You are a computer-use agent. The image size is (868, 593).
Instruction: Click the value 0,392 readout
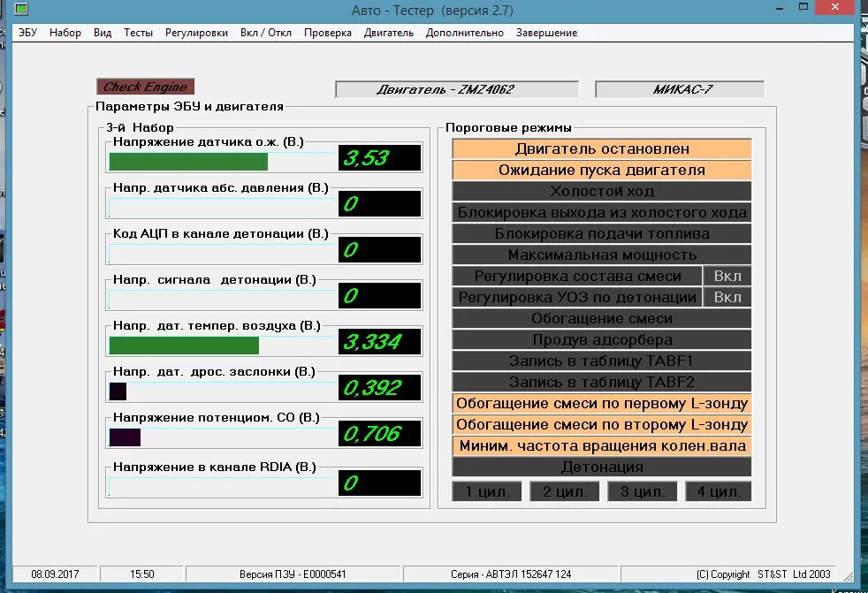[x=380, y=388]
